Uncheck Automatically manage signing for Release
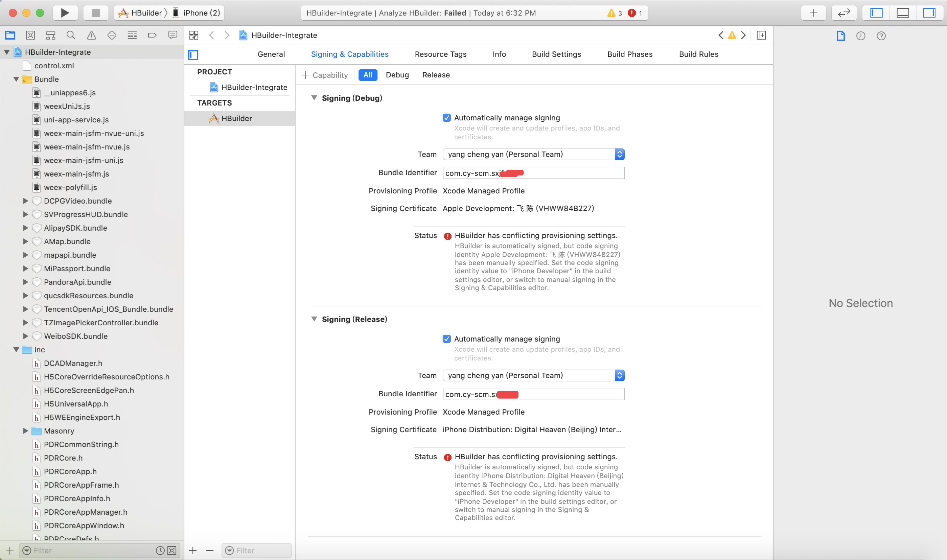The width and height of the screenshot is (947, 560). (447, 339)
